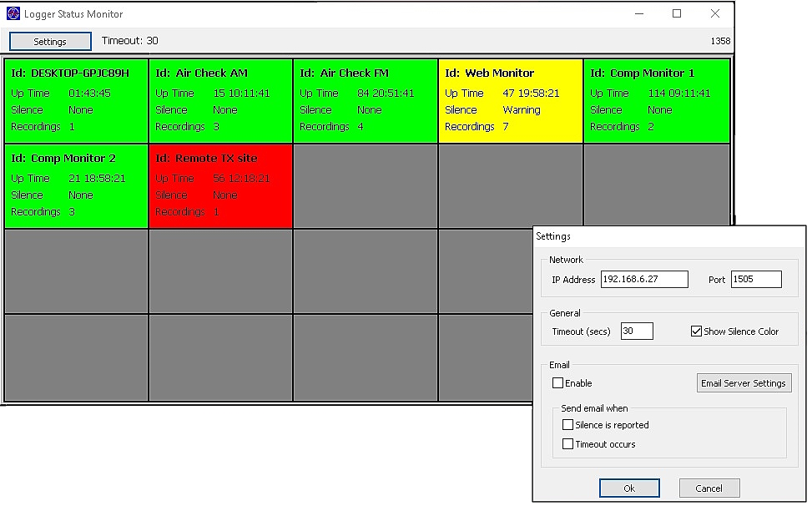This screenshot has width=812, height=506.
Task: Click the Send email when label
Action: 594,408
